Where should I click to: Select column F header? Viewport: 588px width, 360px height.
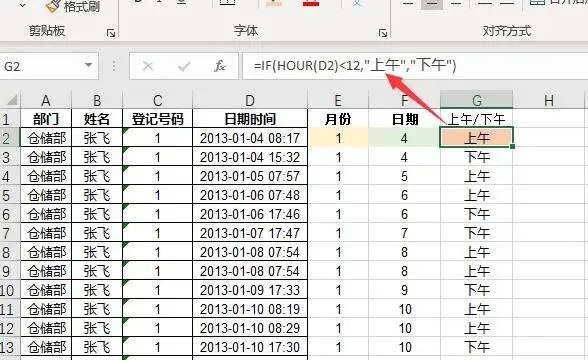404,100
